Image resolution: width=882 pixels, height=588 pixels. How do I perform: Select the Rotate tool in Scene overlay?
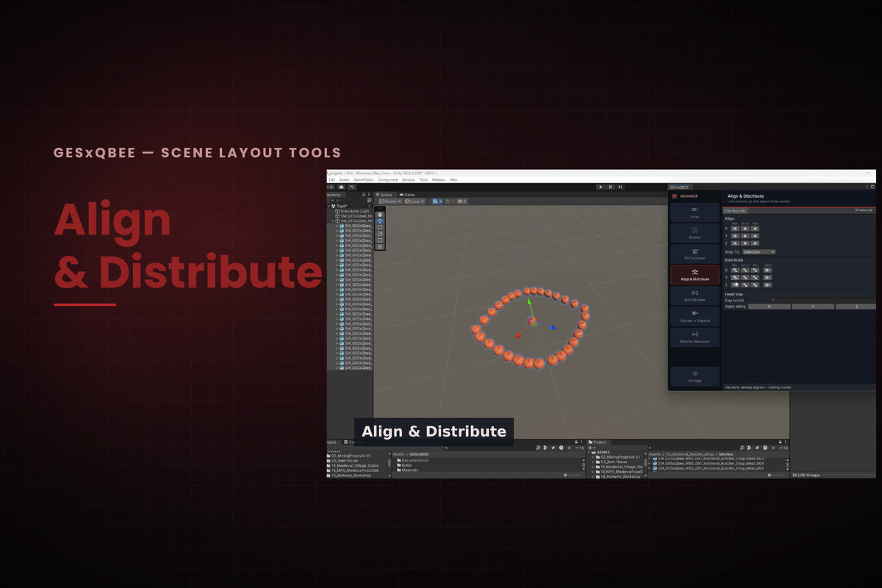point(380,227)
